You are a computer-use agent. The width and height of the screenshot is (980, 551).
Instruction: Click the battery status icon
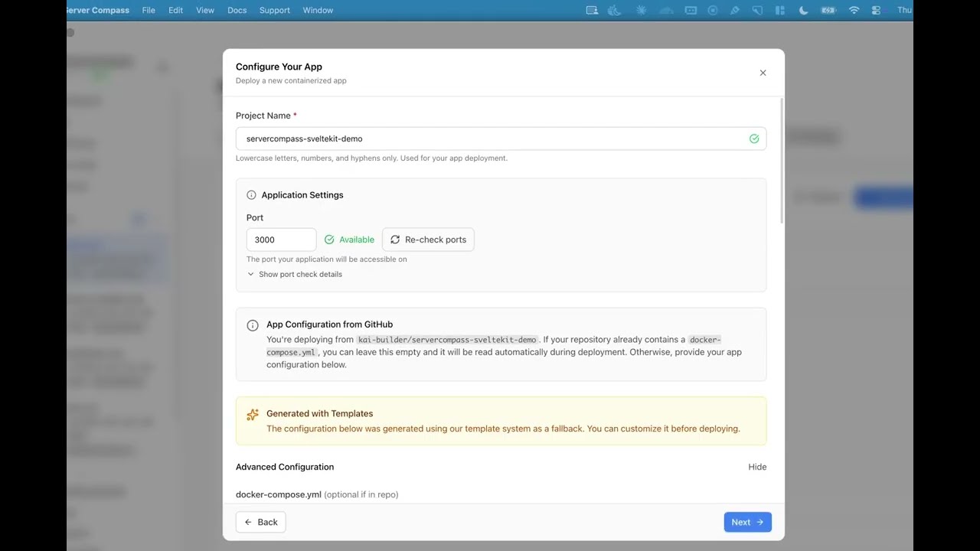tap(828, 10)
